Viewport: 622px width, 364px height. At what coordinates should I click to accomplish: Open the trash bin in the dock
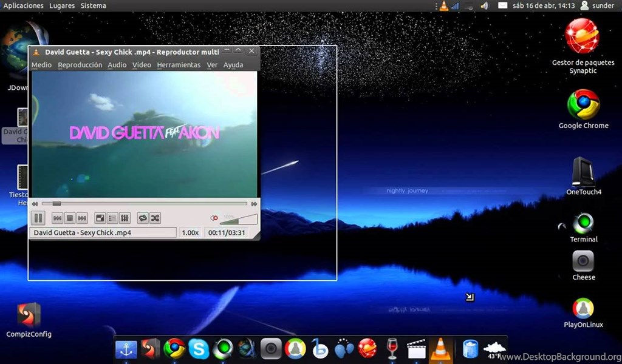[x=470, y=349]
